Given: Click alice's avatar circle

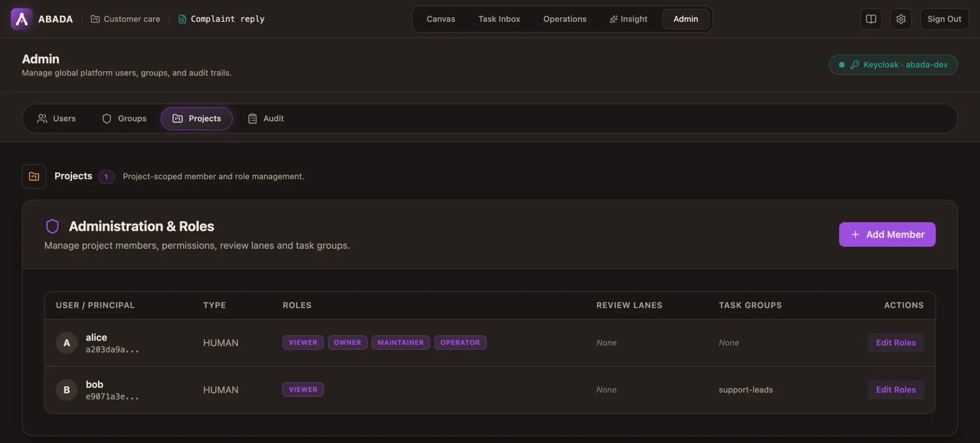Looking at the screenshot, I should [67, 343].
